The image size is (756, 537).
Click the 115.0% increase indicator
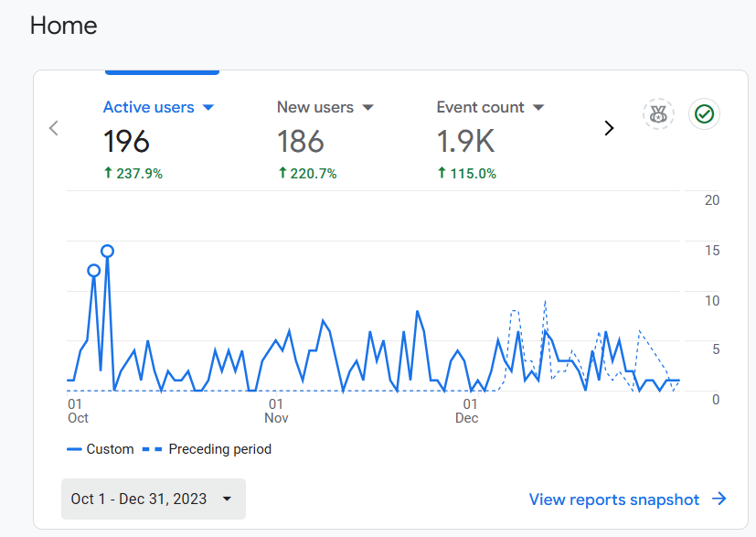[467, 173]
